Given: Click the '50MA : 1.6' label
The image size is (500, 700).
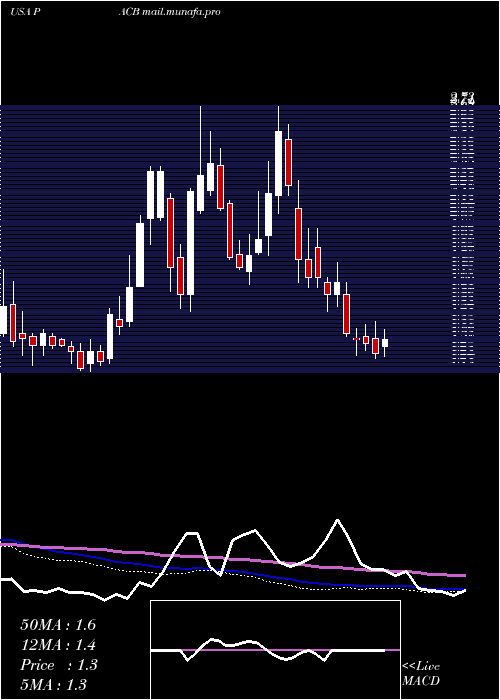Looking at the screenshot, I should tap(58, 625).
